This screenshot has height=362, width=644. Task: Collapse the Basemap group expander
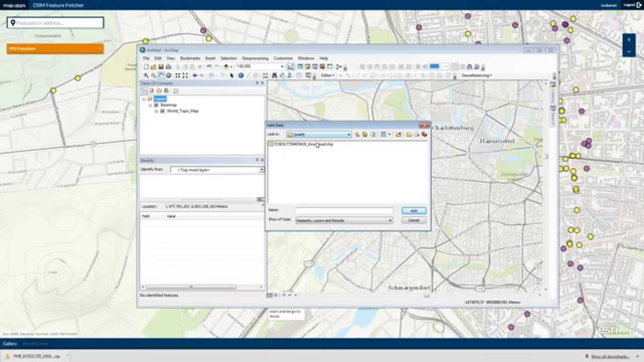pos(150,105)
